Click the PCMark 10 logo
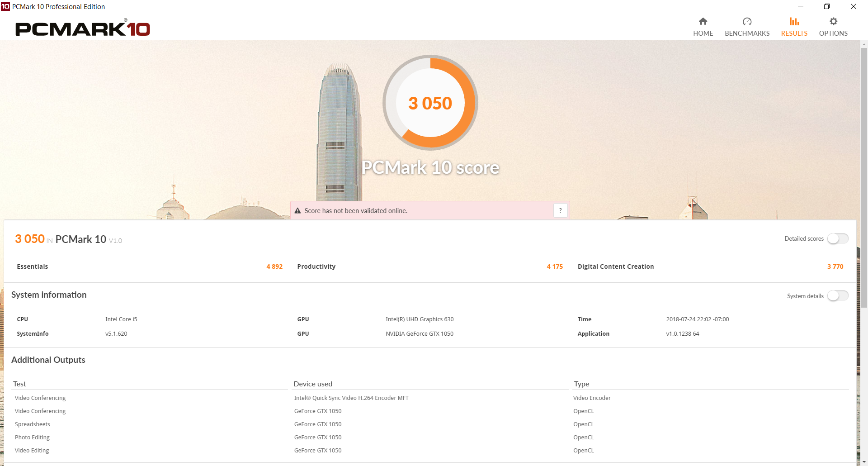 pos(83,29)
